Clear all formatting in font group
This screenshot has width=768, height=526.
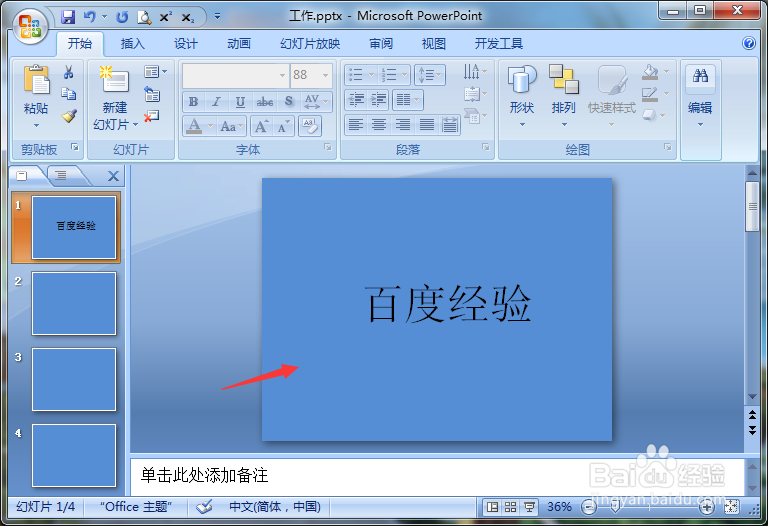(310, 126)
